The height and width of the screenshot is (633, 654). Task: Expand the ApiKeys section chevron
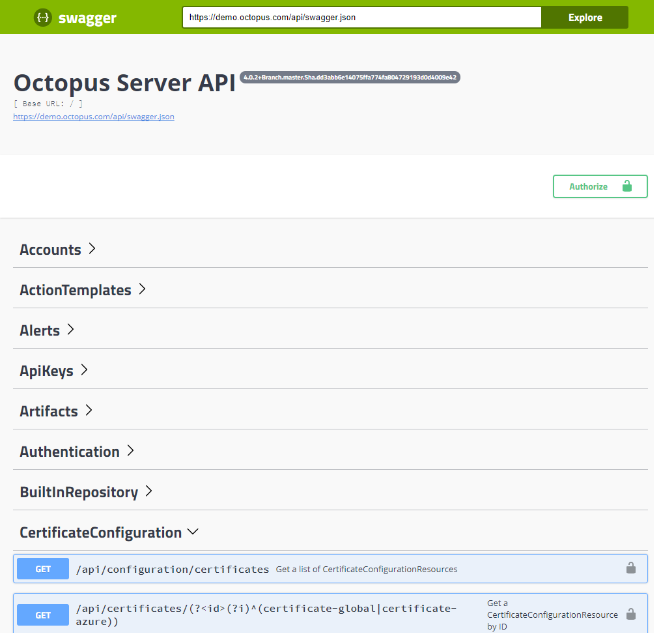(84, 370)
